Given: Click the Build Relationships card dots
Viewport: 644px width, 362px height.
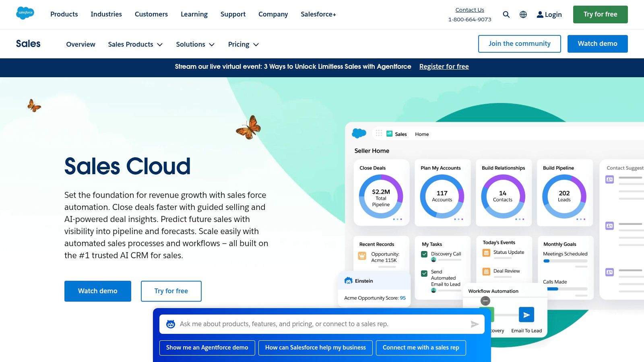Looking at the screenshot, I should 520,219.
